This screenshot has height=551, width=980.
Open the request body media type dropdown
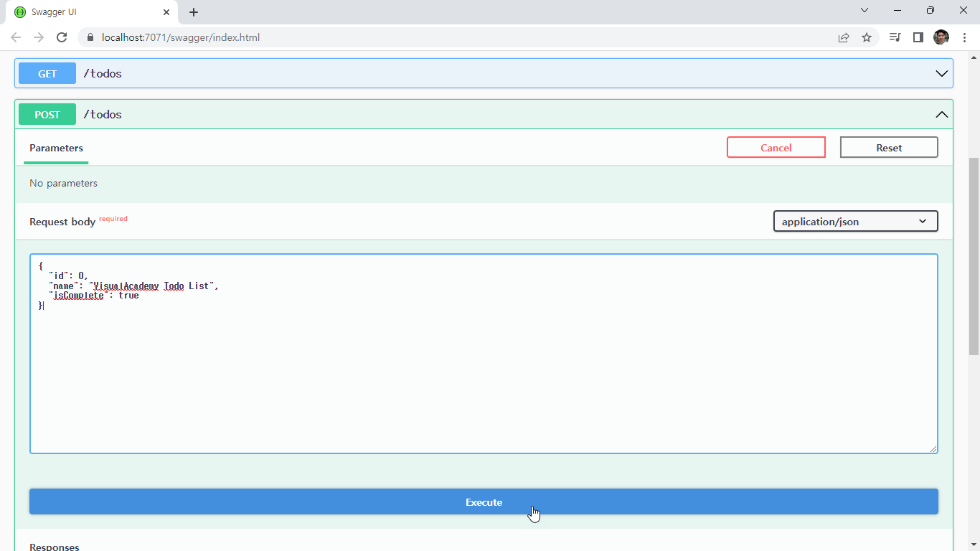(855, 221)
